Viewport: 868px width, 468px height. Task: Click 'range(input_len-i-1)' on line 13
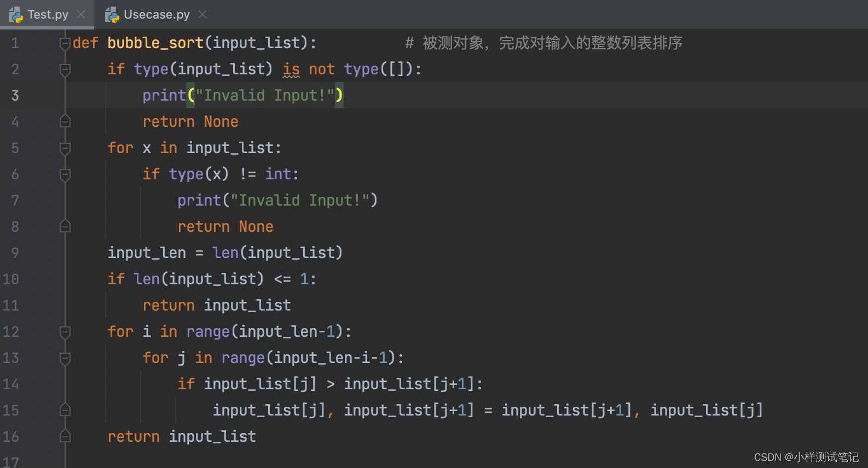(x=309, y=358)
